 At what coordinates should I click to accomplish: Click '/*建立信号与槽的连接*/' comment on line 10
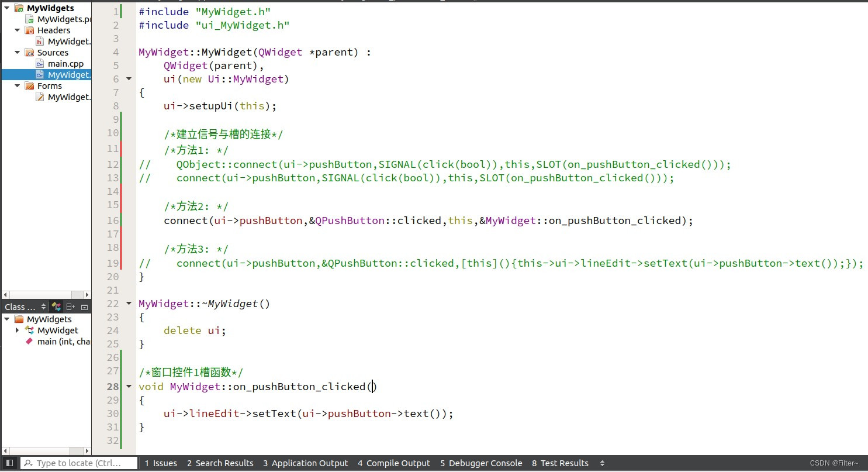pos(223,135)
